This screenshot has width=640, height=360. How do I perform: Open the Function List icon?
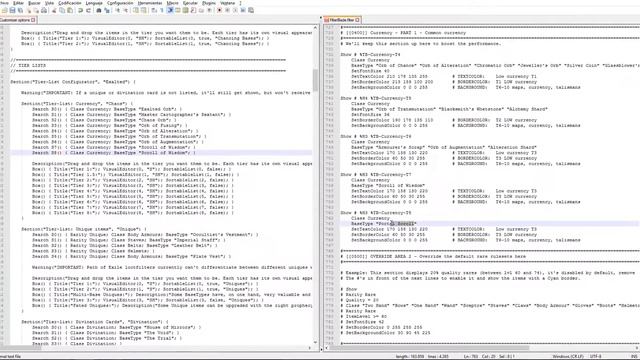(193, 10)
